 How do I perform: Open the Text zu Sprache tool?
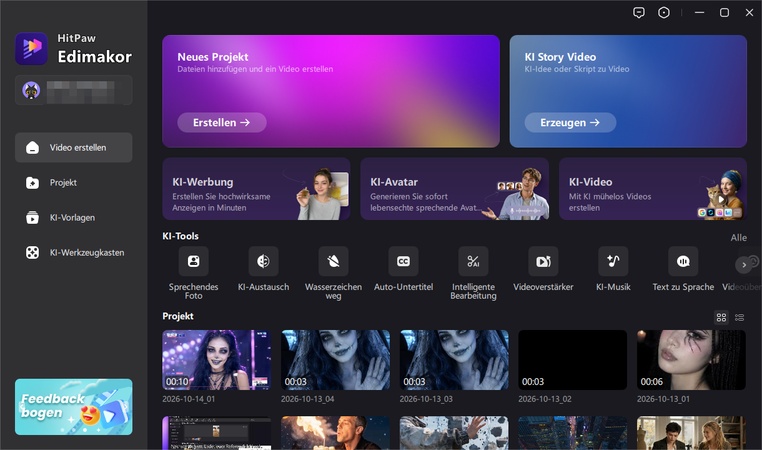click(683, 261)
